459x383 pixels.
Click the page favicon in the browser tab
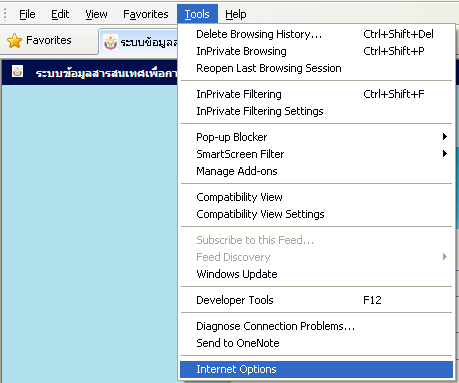(111, 42)
